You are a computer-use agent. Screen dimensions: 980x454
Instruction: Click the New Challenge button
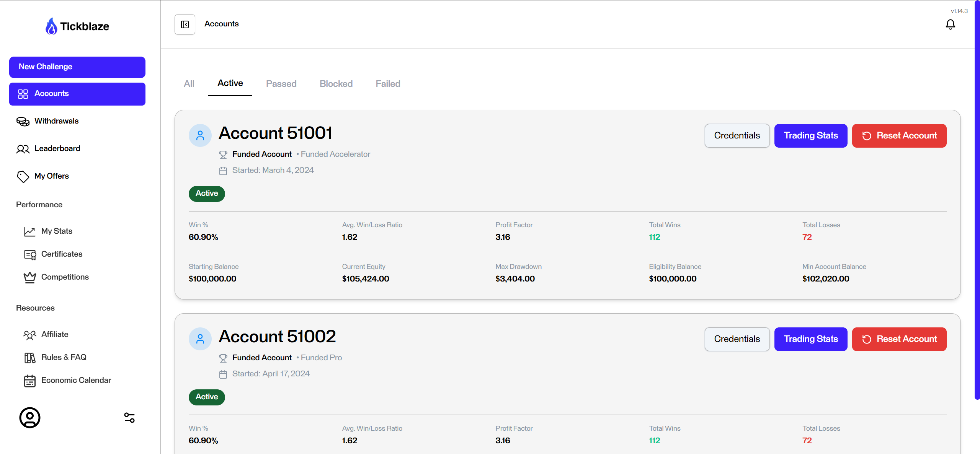click(x=77, y=67)
